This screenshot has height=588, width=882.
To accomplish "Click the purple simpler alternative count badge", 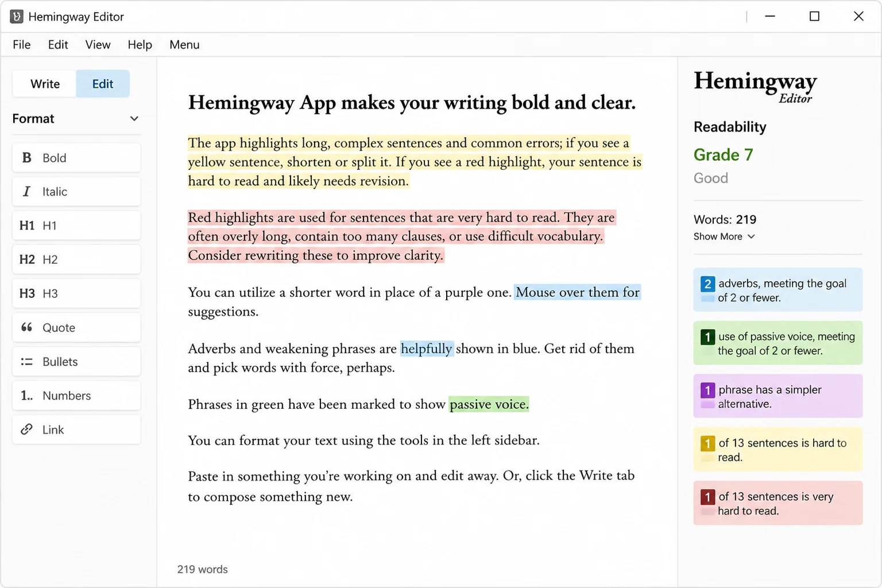I will coord(707,390).
